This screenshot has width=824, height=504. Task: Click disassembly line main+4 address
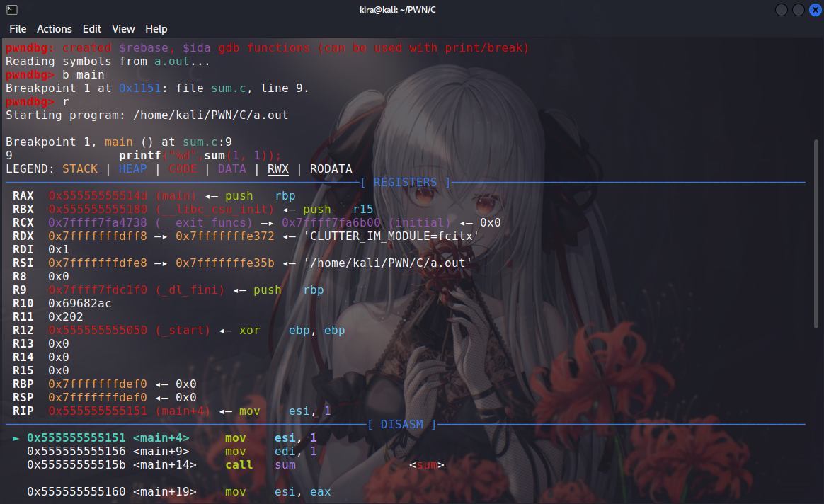tap(76, 437)
